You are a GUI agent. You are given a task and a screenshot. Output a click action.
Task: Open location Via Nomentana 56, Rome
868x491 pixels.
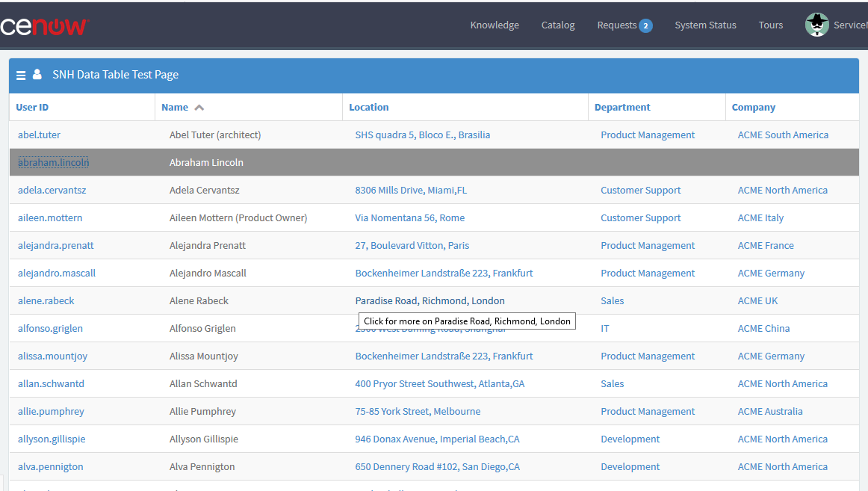(409, 218)
